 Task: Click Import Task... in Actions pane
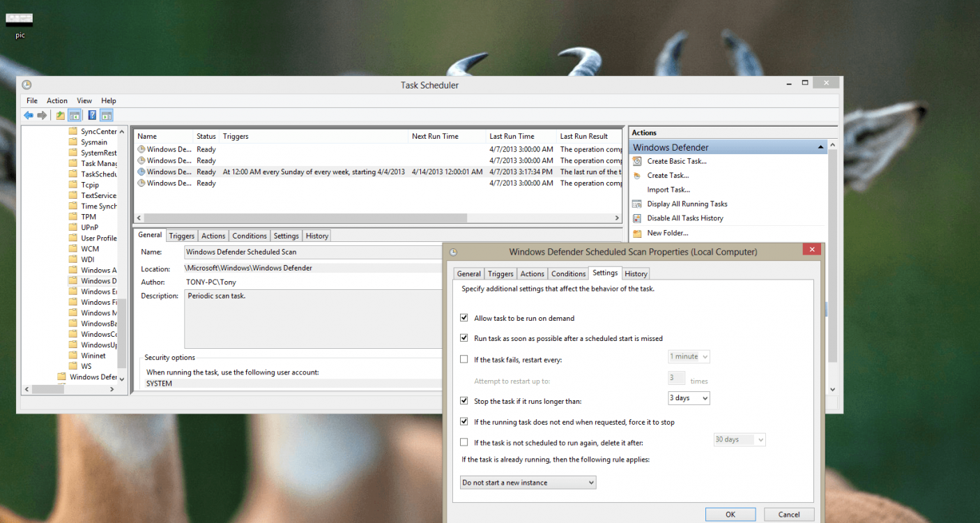coord(668,190)
